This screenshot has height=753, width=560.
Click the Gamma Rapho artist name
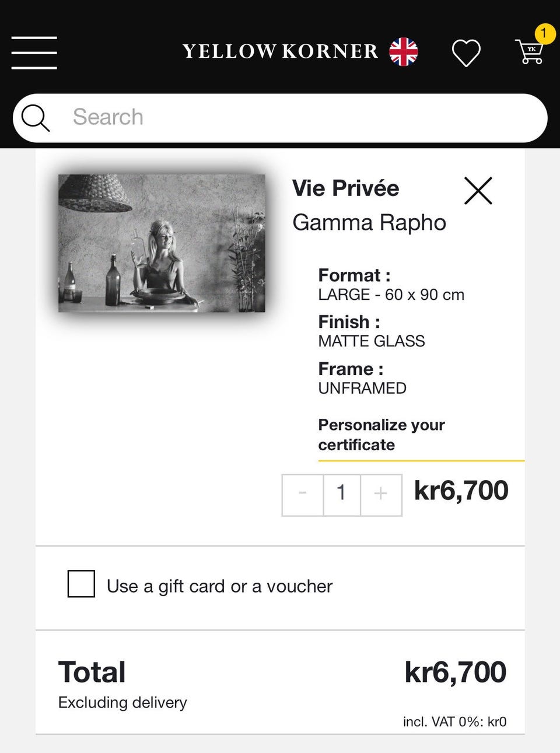[x=369, y=223]
